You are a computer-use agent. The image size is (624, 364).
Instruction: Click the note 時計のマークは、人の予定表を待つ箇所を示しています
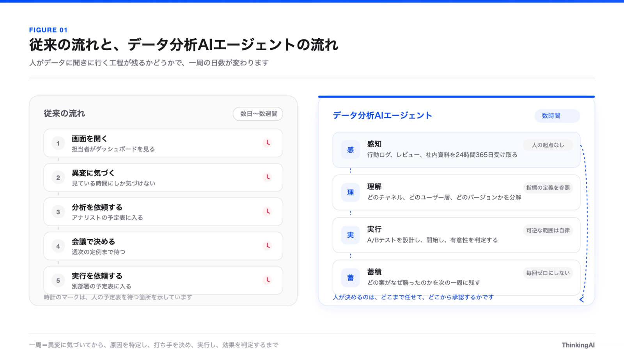(x=118, y=297)
